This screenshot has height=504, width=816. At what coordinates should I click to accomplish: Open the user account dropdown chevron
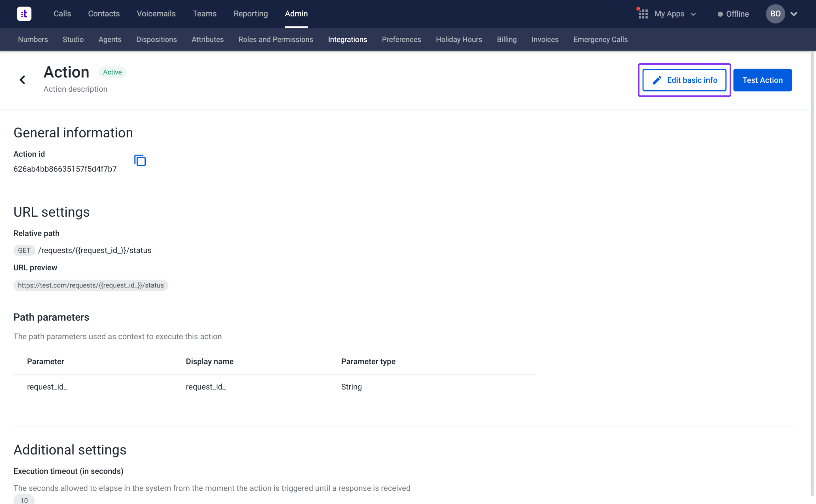794,14
